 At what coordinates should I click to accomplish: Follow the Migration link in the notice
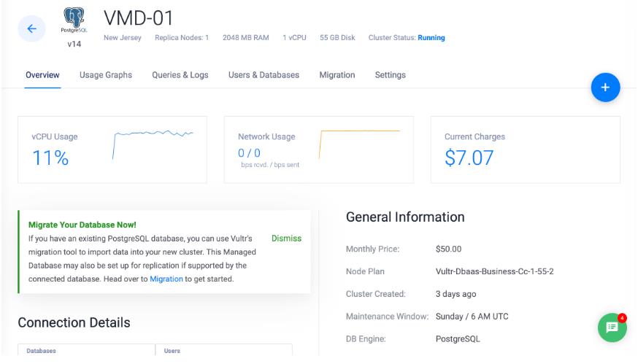[x=166, y=279]
